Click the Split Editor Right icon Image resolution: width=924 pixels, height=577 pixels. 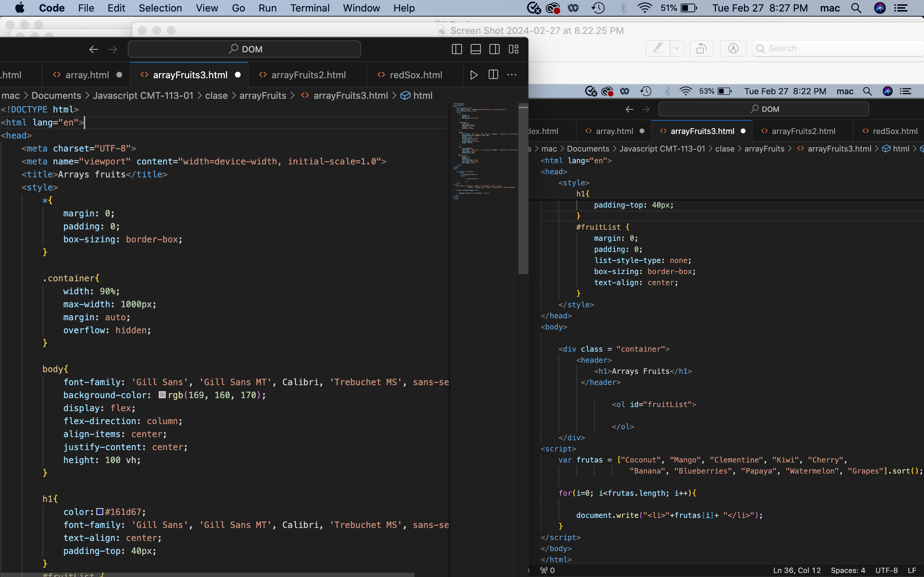[x=493, y=75]
